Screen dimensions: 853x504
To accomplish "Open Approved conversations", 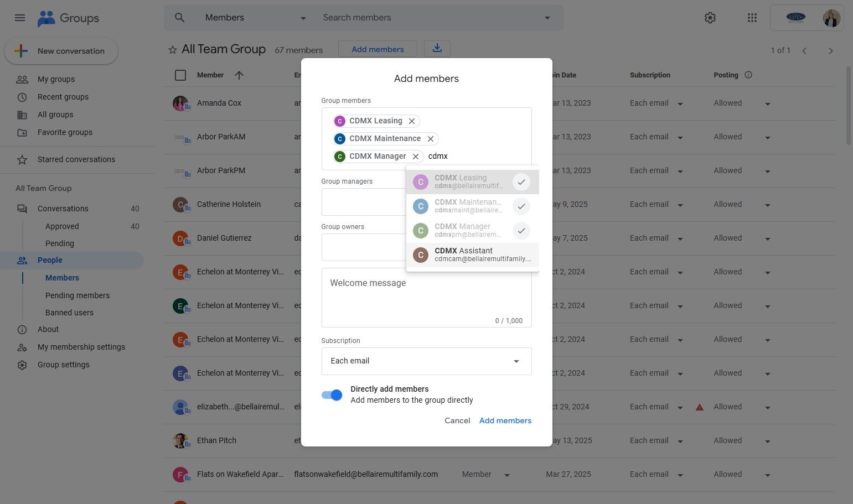I will [62, 226].
